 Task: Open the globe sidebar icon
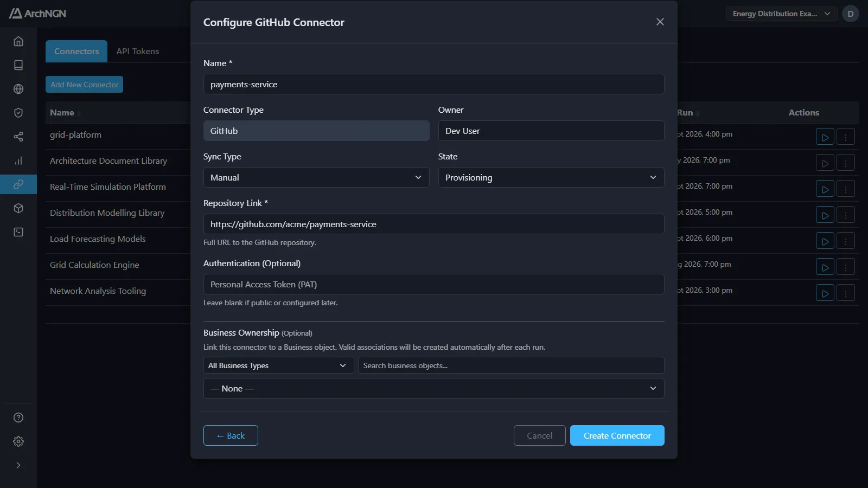[18, 89]
